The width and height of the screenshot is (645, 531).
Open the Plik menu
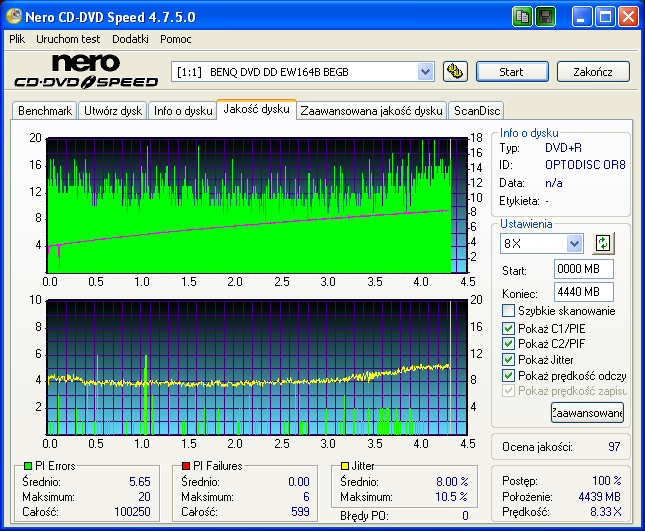[x=17, y=39]
